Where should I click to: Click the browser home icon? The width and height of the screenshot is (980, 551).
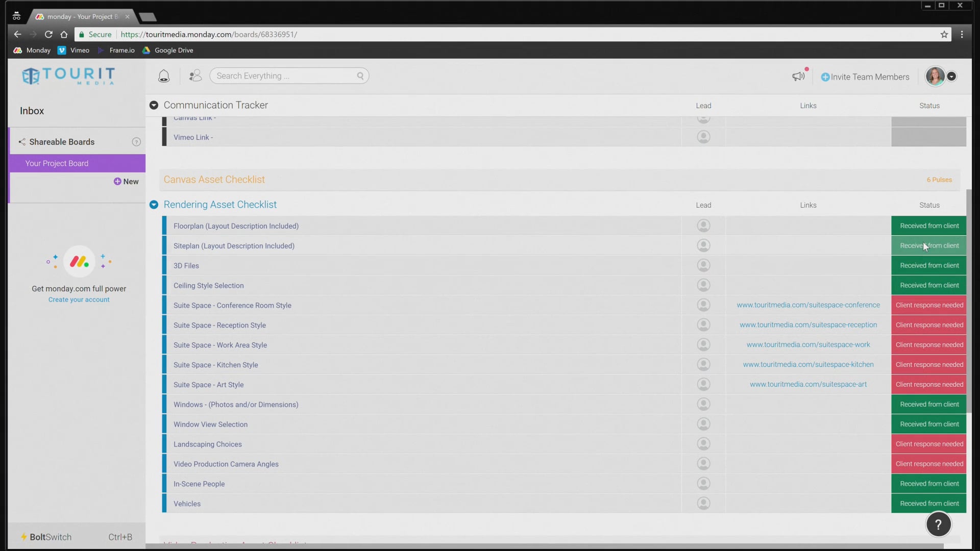pos(64,34)
